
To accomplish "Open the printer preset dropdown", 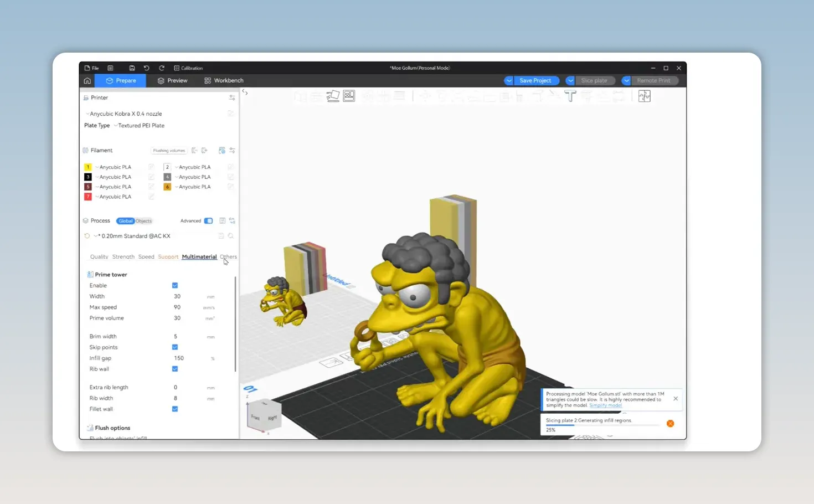I will (x=123, y=114).
